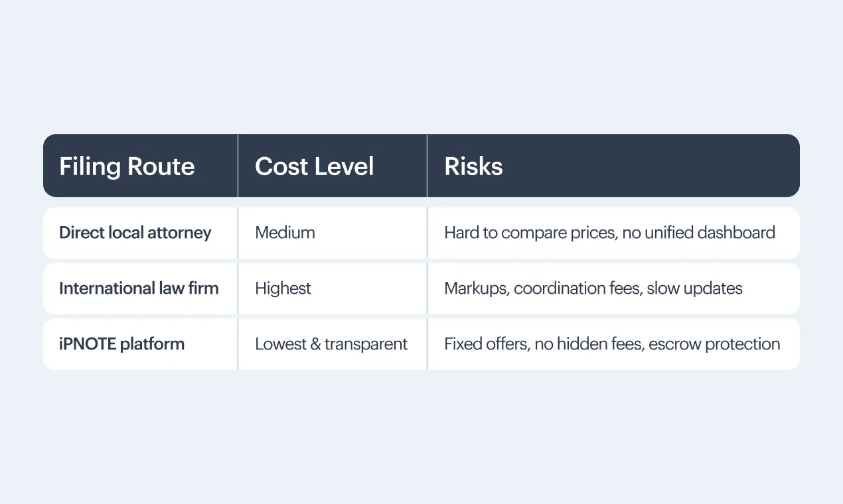Click the "Cost Level" column header
Image resolution: width=843 pixels, height=504 pixels.
tap(314, 166)
